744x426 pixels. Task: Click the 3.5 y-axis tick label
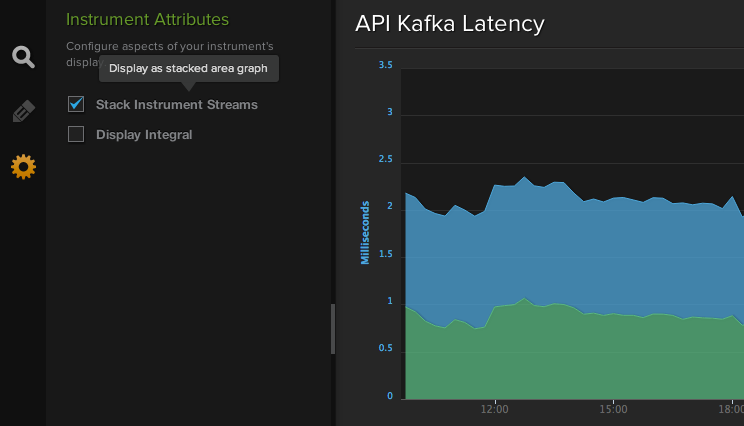point(385,65)
